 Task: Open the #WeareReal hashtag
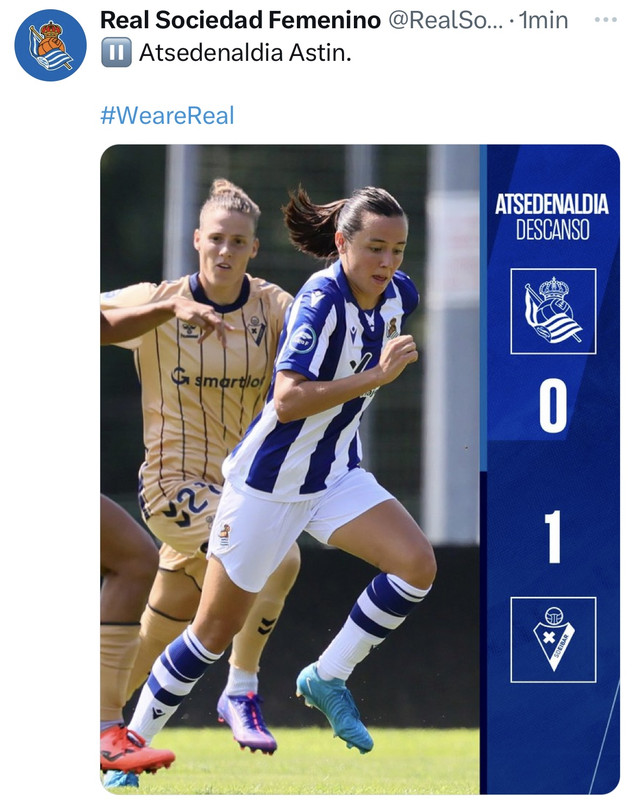tap(167, 115)
